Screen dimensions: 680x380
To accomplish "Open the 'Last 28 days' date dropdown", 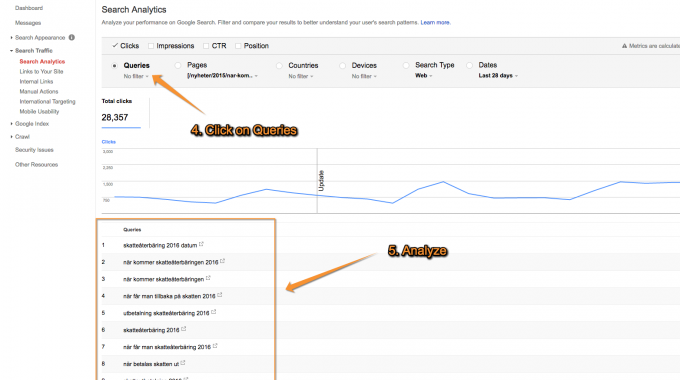I will [x=498, y=75].
